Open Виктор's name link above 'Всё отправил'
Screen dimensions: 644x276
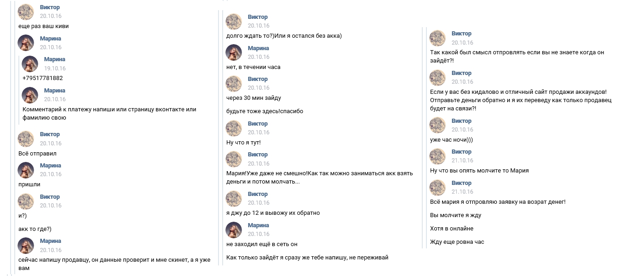[x=50, y=134]
